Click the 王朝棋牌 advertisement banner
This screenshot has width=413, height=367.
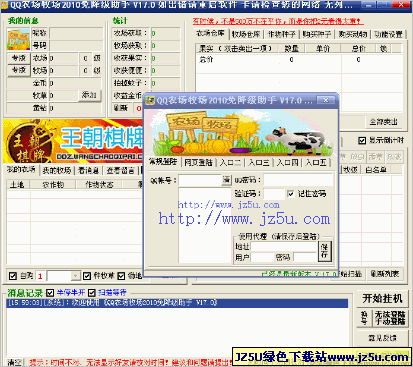[73, 141]
